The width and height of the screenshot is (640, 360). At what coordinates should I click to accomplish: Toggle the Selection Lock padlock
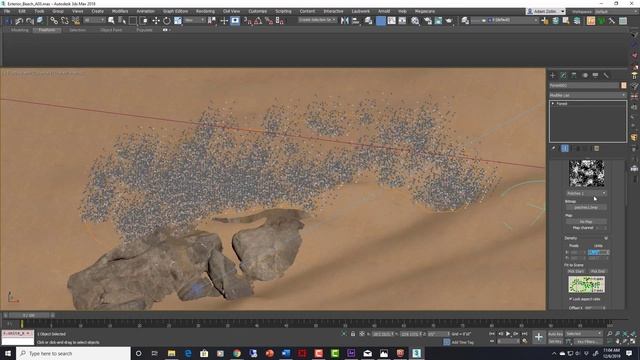tap(353, 334)
